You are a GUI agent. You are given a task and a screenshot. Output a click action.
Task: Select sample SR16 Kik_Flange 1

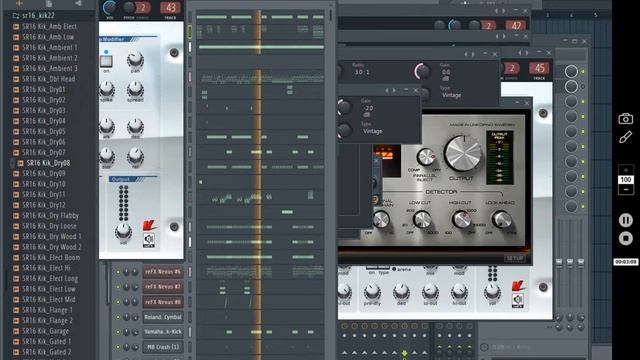pyautogui.click(x=47, y=310)
